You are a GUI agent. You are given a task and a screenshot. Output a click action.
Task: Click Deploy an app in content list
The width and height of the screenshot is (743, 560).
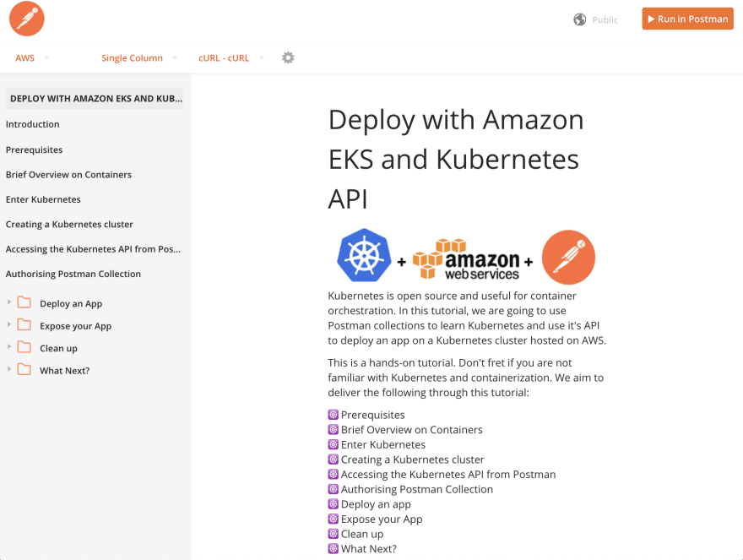click(x=377, y=504)
